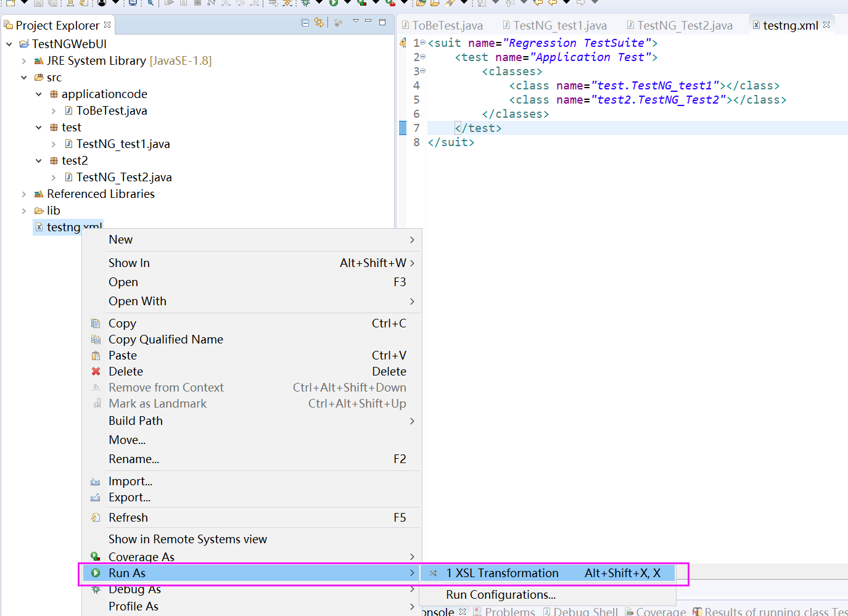This screenshot has height=616, width=848.
Task: Expand the JRE System Library node
Action: point(24,61)
